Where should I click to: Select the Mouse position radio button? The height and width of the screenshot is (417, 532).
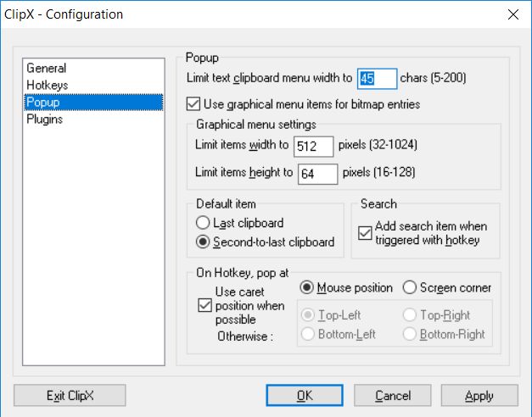pos(307,287)
